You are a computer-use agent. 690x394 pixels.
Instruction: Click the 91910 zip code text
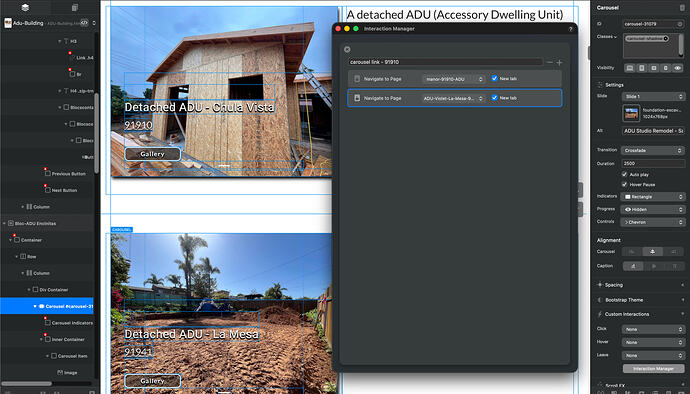point(138,125)
